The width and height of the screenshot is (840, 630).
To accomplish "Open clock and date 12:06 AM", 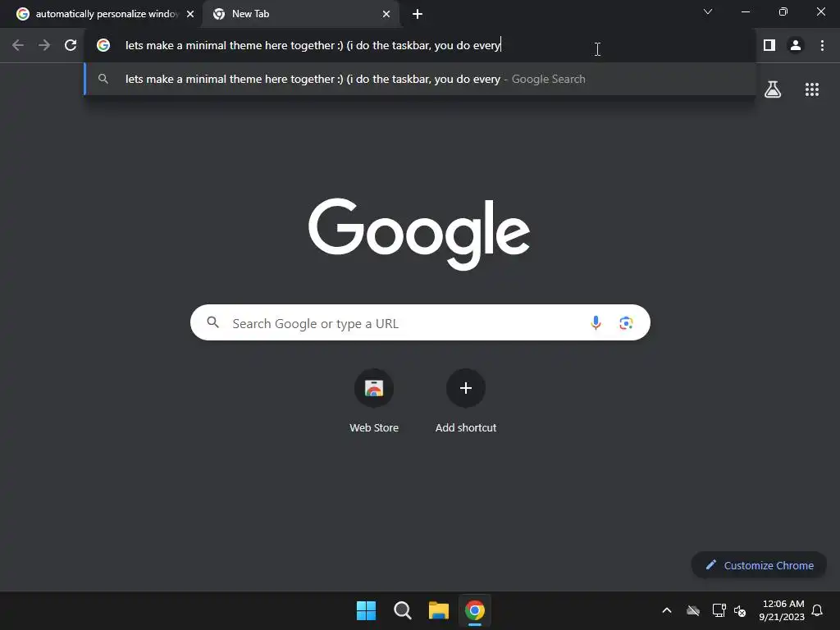I will coord(782,610).
